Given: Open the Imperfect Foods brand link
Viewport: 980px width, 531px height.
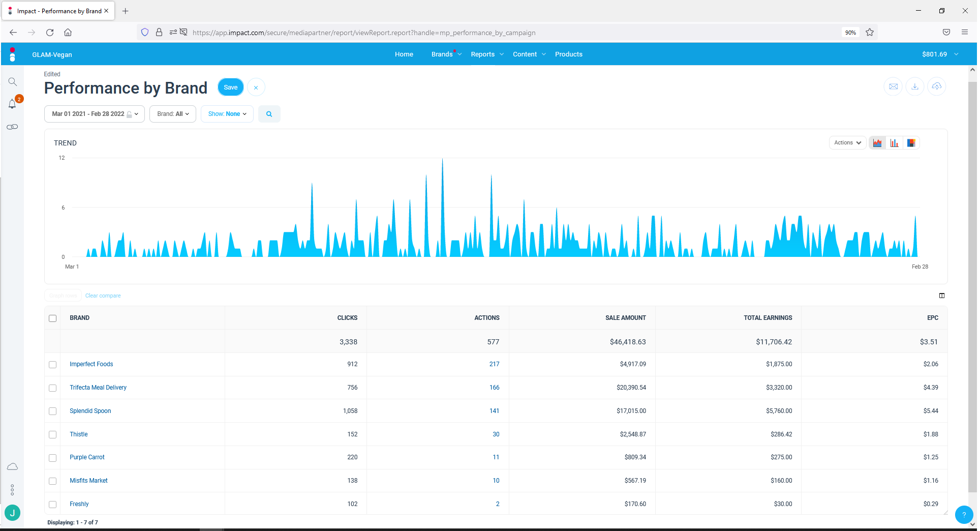Looking at the screenshot, I should coord(91,364).
